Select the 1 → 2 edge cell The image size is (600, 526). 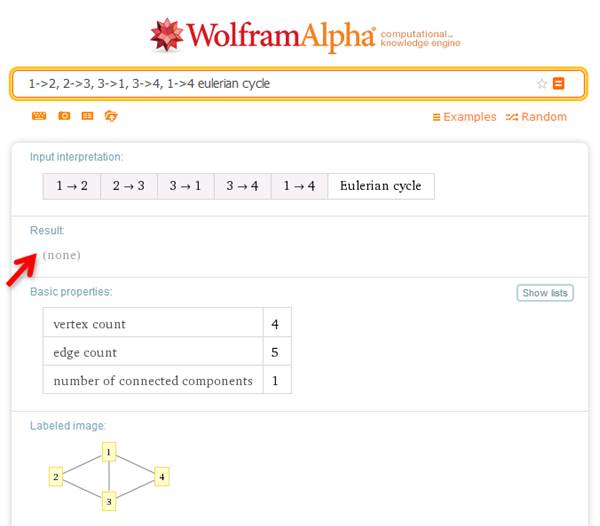[x=72, y=186]
